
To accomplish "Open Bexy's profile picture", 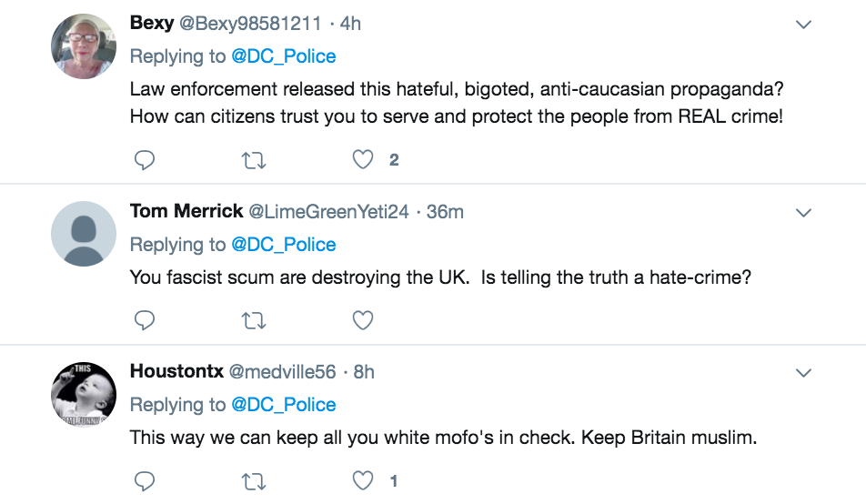I will coord(83,47).
